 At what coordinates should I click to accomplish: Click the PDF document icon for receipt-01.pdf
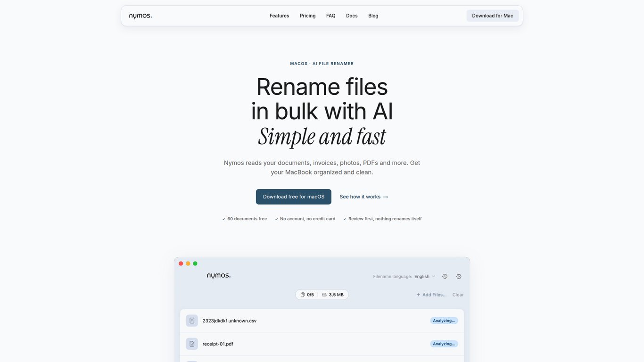[x=192, y=344]
